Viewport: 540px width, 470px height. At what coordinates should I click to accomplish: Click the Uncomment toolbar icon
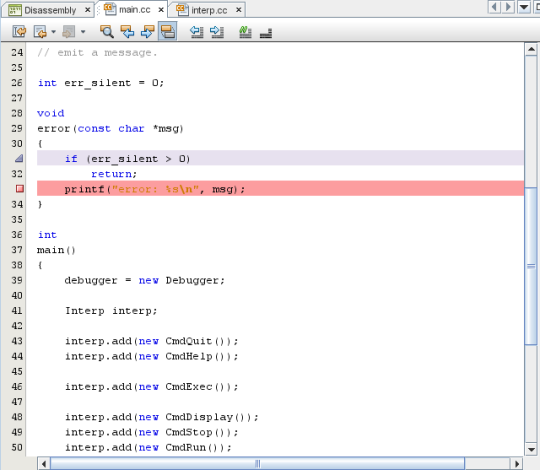266,33
